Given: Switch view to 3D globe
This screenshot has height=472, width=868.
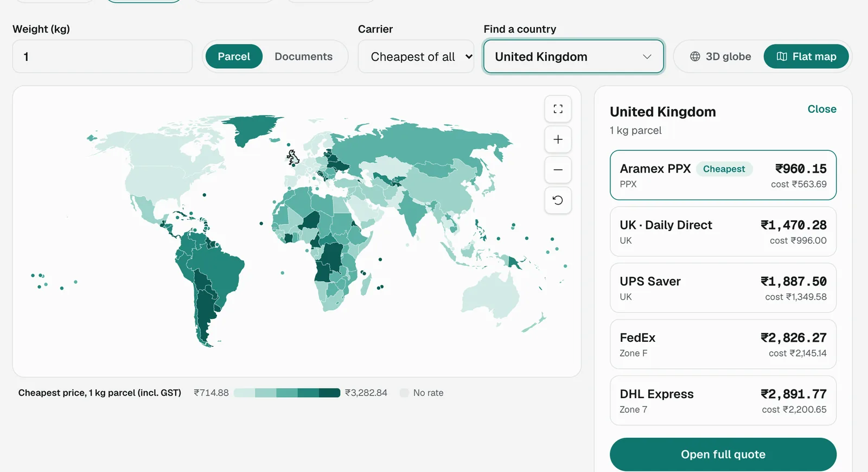Looking at the screenshot, I should [x=720, y=56].
